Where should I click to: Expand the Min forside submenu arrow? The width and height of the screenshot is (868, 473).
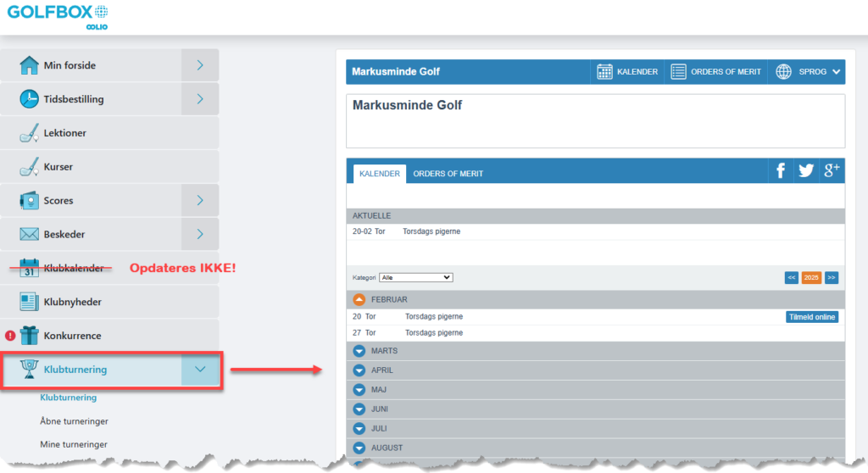point(200,65)
